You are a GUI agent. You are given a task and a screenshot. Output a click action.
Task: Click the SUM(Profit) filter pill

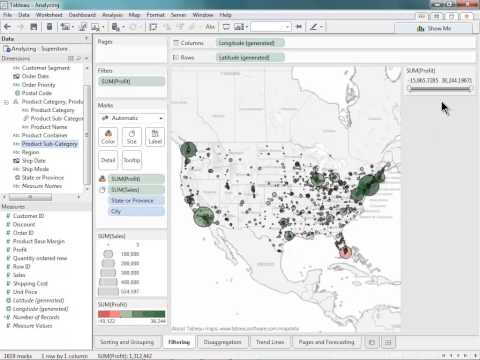point(132,81)
